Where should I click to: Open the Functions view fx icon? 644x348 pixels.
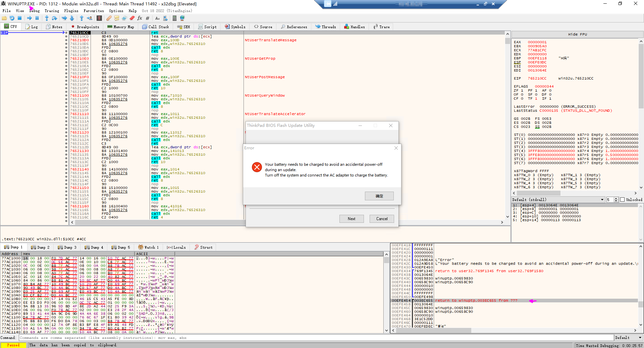point(140,18)
